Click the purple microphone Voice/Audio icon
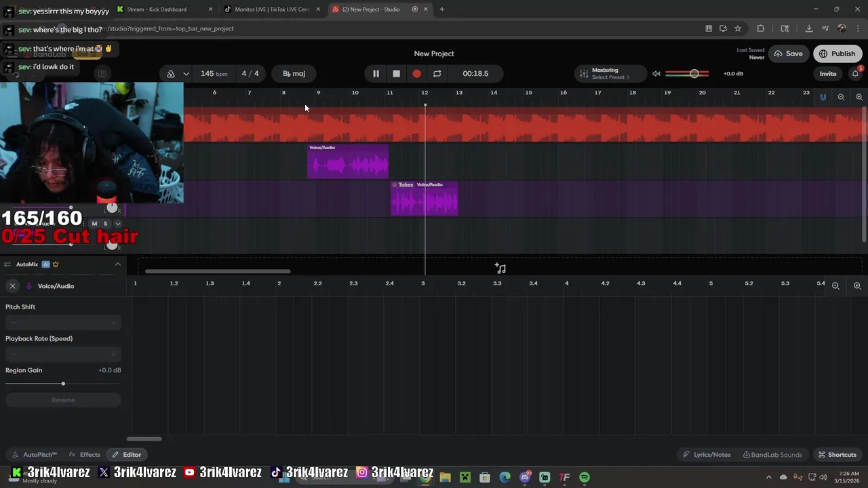 (x=28, y=286)
